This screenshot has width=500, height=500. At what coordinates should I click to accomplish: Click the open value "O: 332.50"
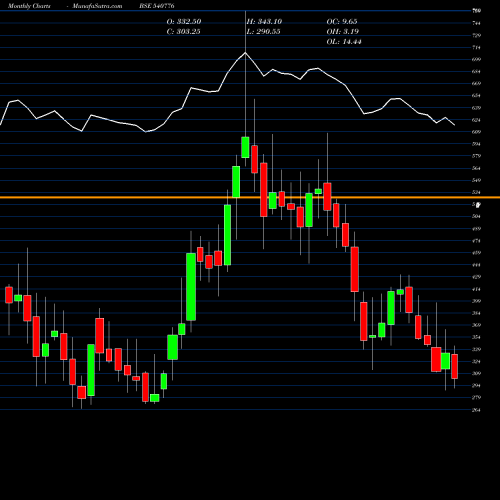184,21
